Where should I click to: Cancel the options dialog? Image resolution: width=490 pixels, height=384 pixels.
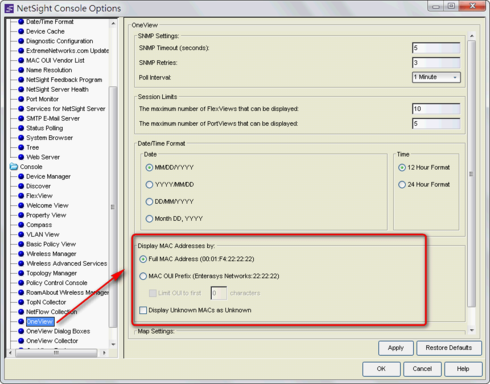tap(422, 369)
